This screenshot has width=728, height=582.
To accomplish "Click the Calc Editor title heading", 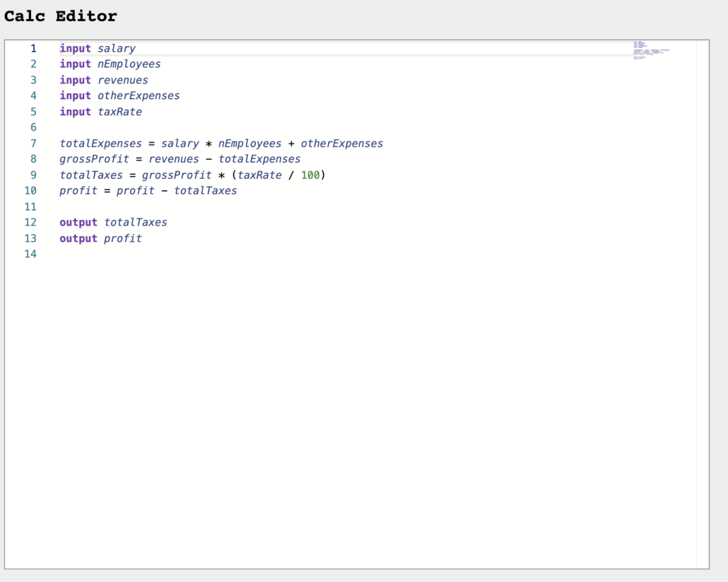I will coord(59,16).
